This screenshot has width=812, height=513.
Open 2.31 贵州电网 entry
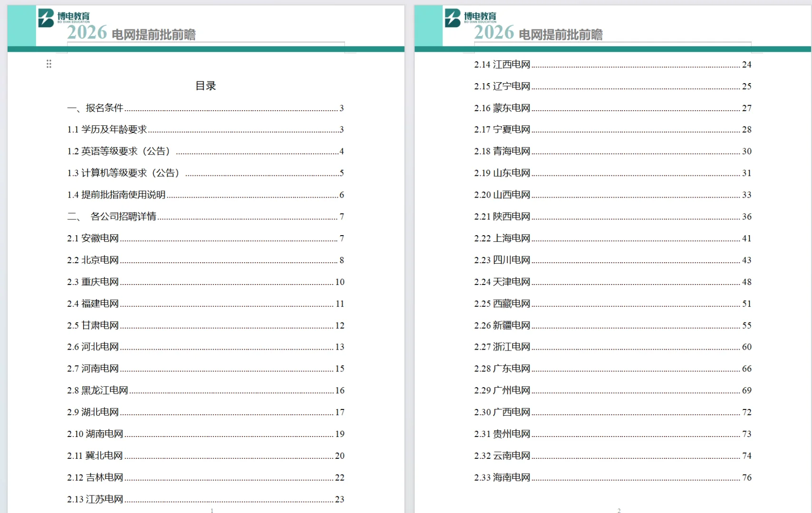point(613,434)
